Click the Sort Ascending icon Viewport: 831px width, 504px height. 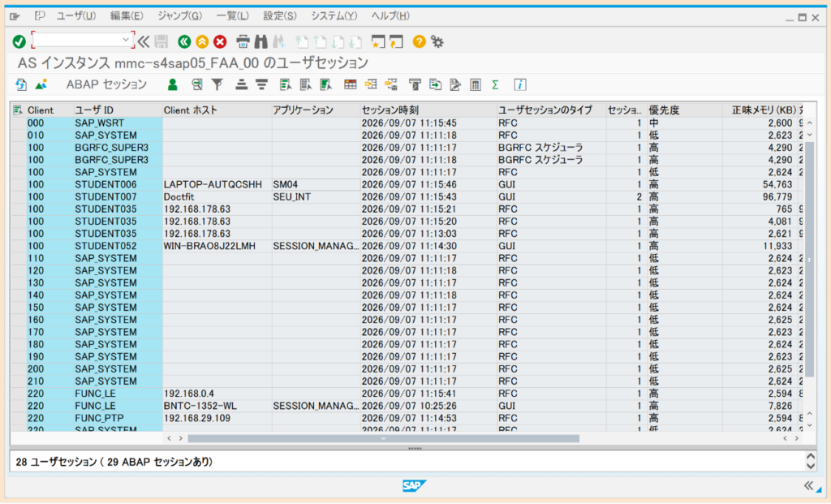(x=242, y=84)
